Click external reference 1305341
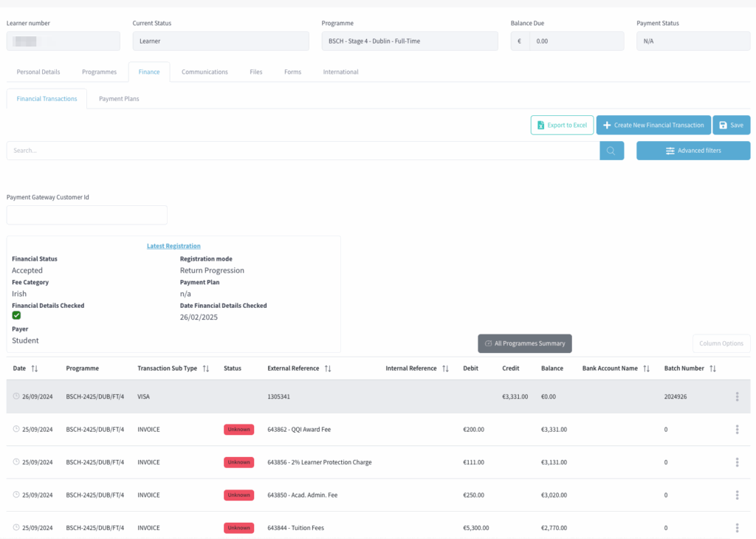 (x=278, y=396)
